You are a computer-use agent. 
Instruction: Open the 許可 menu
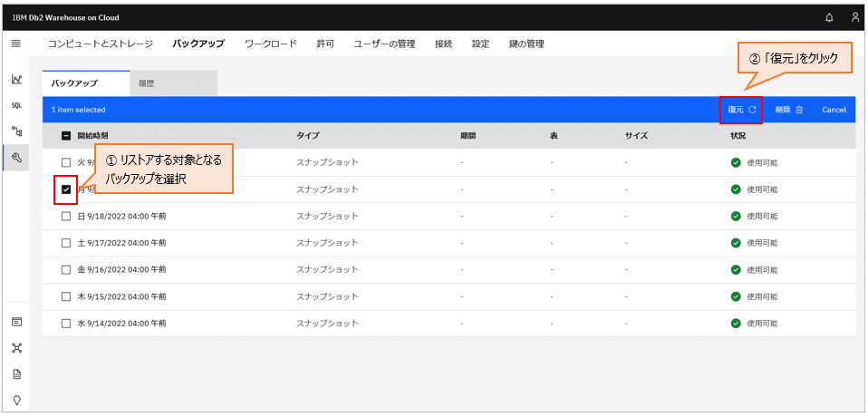click(325, 44)
